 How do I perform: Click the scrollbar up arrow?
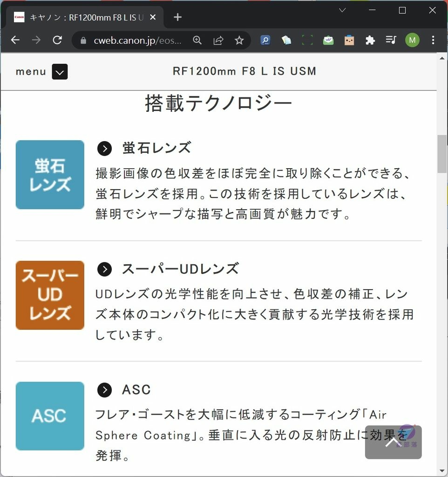pos(442,58)
